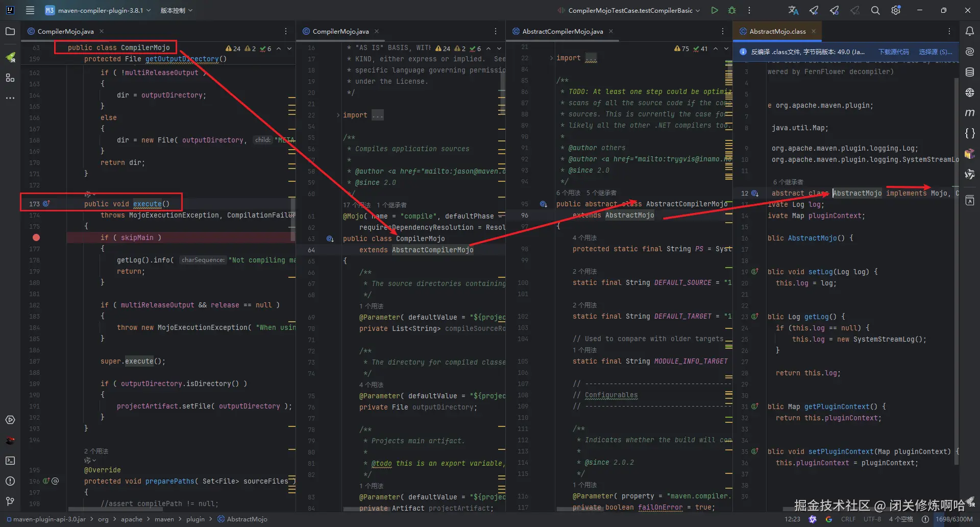Click the '6 个继承者' hint above AbstractMojo
This screenshot has height=527, width=980.
click(x=788, y=182)
